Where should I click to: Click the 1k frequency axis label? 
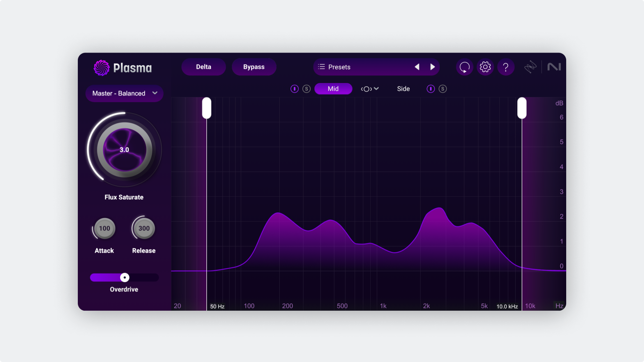click(x=383, y=306)
